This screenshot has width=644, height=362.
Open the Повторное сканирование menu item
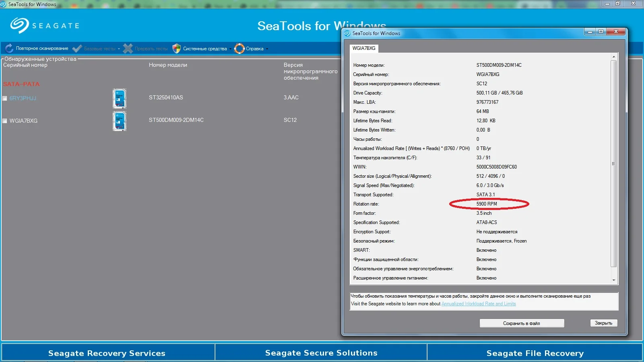[42, 49]
